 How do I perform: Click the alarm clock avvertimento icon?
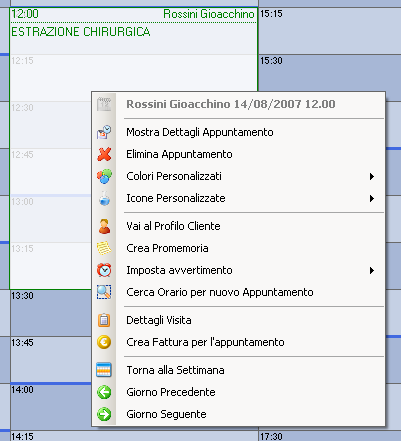click(x=104, y=270)
